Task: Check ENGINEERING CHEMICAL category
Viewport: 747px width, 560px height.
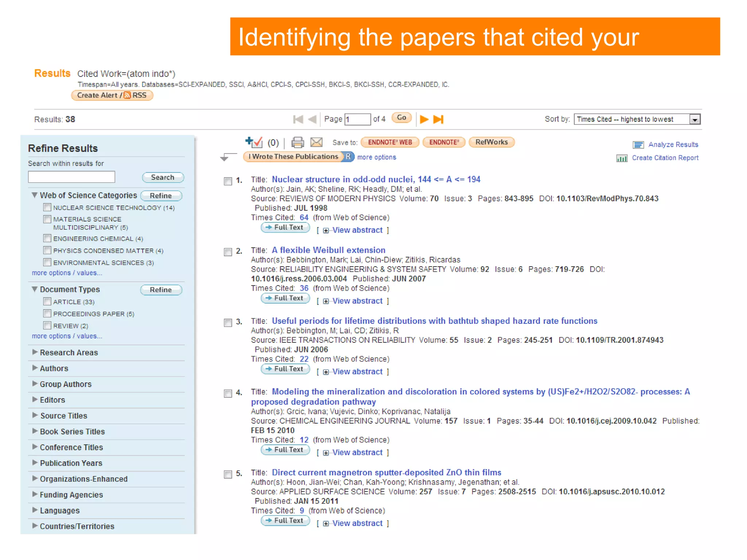Action: (x=47, y=238)
